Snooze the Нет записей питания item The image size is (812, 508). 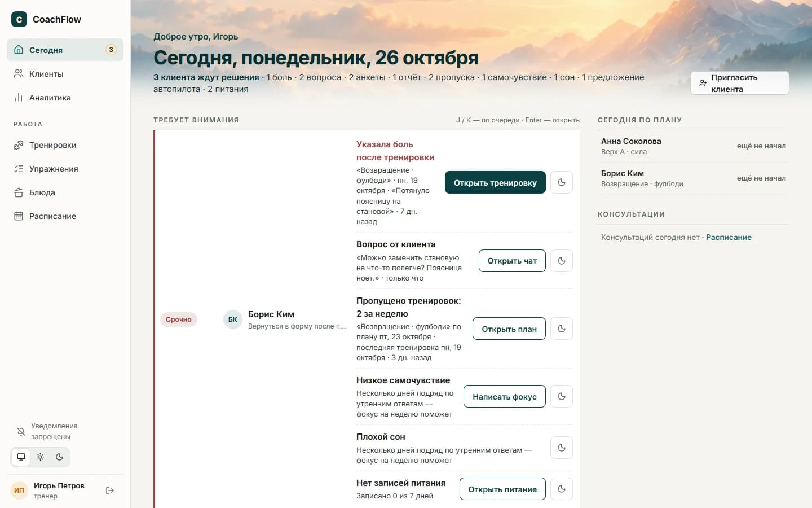(x=562, y=489)
